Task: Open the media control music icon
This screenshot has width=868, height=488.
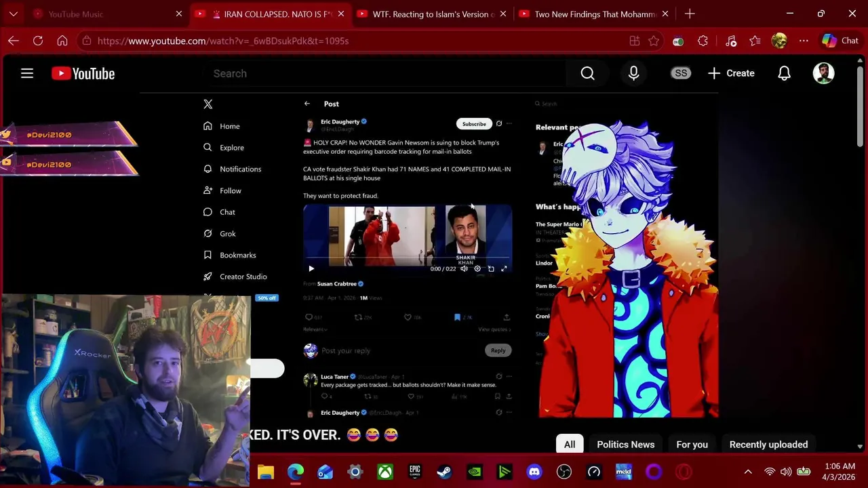Action: click(x=731, y=41)
